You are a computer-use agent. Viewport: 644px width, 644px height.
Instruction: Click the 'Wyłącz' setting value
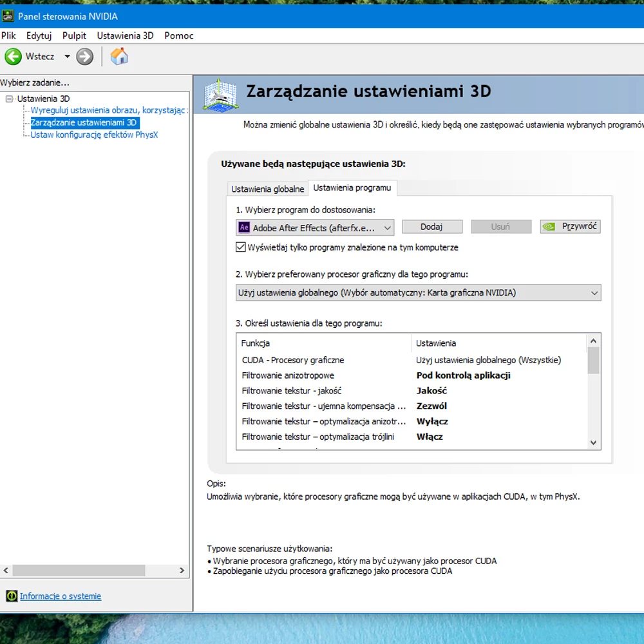(x=432, y=421)
